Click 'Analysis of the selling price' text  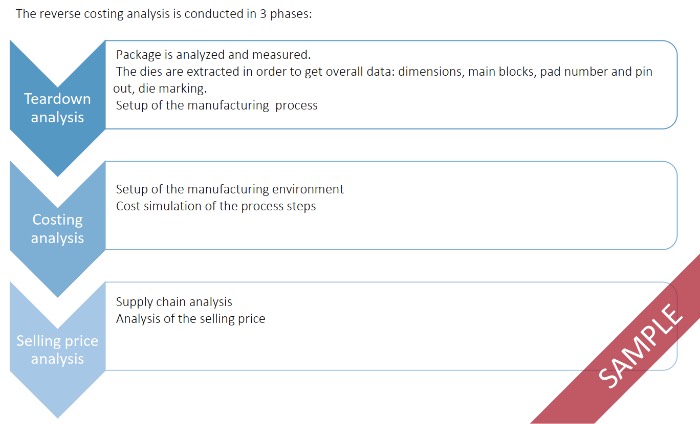pos(190,318)
